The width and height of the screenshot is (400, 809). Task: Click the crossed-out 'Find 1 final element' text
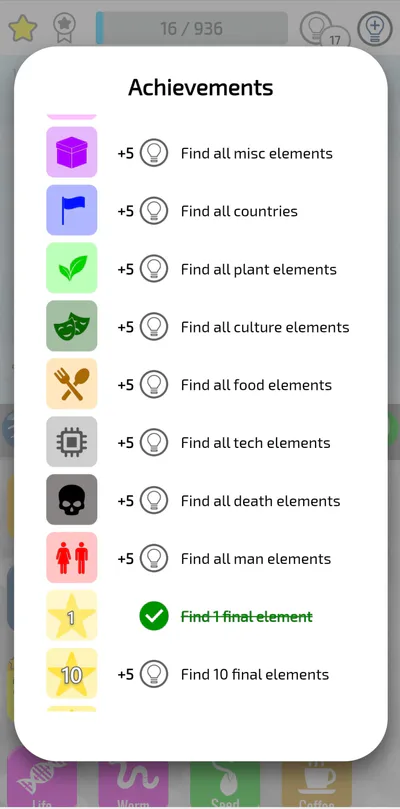[247, 617]
